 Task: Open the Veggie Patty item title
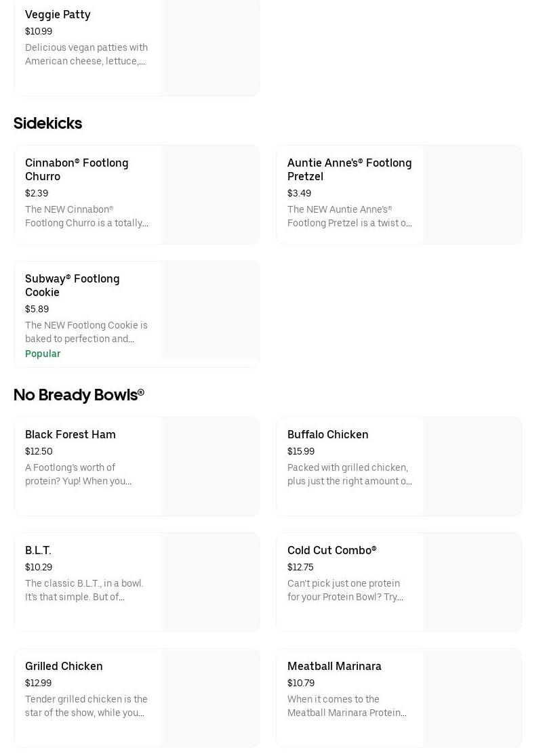58,14
